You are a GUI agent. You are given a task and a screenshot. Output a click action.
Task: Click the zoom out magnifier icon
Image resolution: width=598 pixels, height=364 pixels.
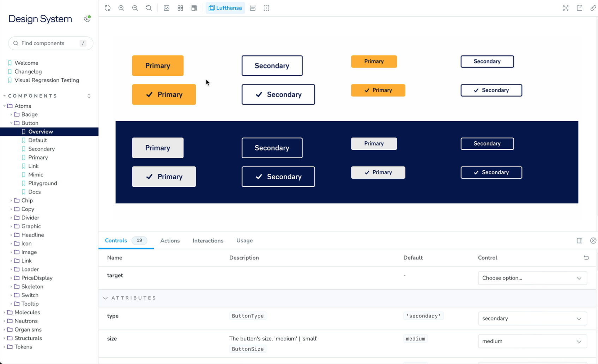tap(135, 8)
